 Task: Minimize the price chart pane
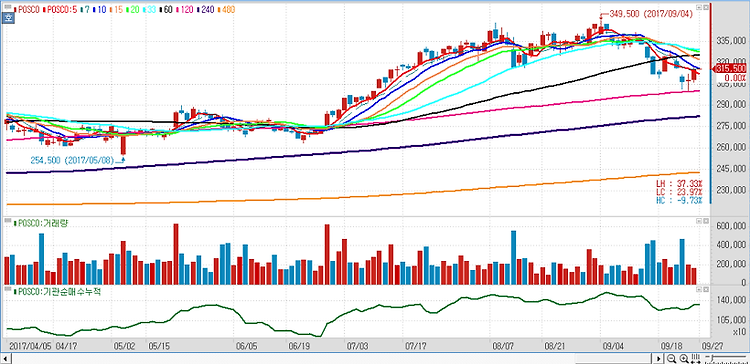coord(699,8)
